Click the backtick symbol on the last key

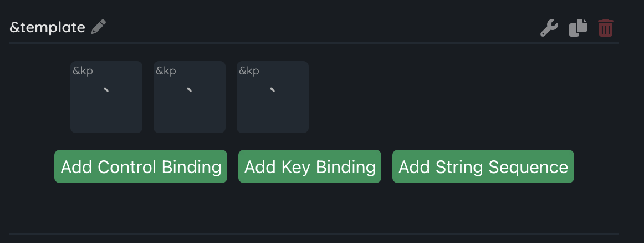tap(272, 90)
